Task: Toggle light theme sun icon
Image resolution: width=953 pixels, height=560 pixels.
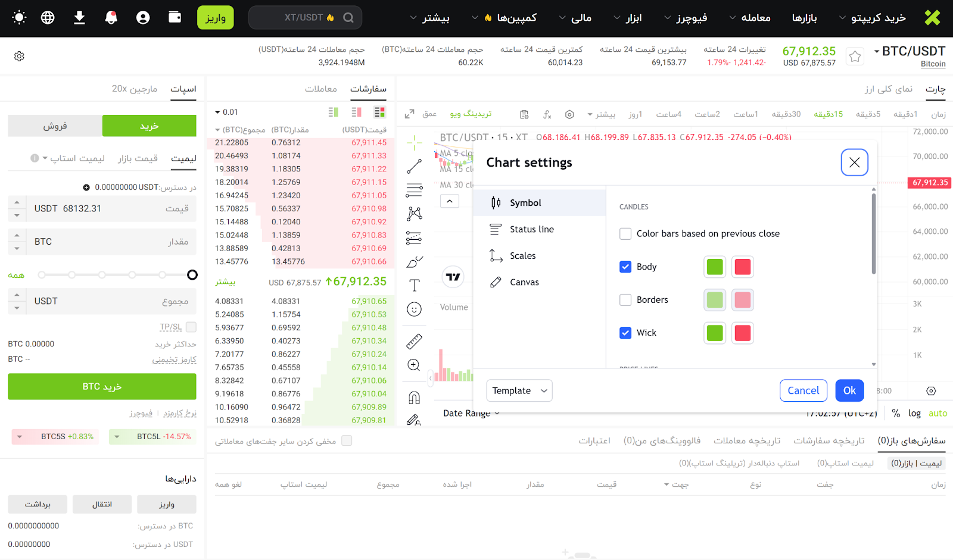Action: [19, 18]
